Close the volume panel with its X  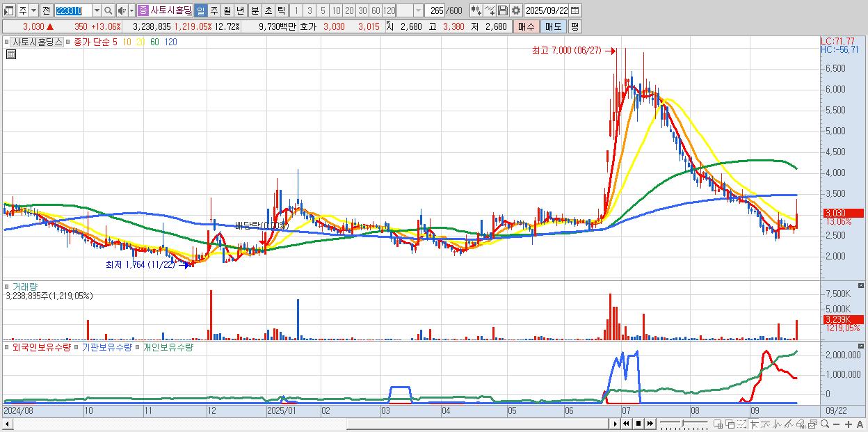(861, 286)
